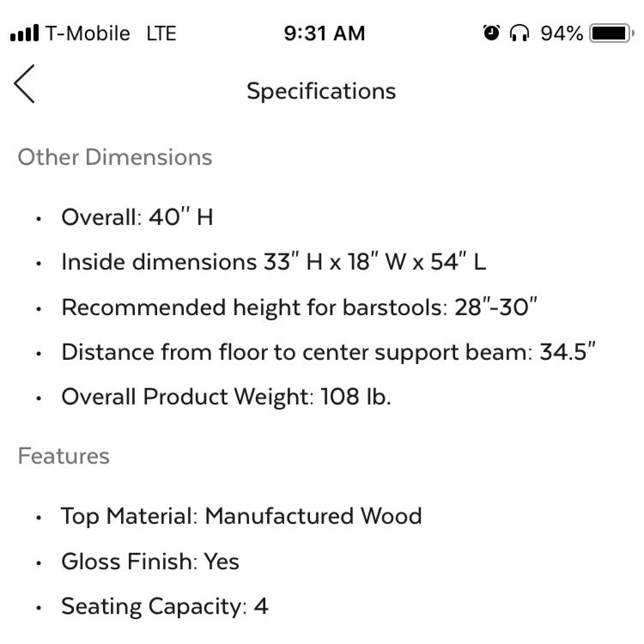This screenshot has height=644, width=644.
Task: Tap the 9:31 AM clock
Action: pos(324,33)
